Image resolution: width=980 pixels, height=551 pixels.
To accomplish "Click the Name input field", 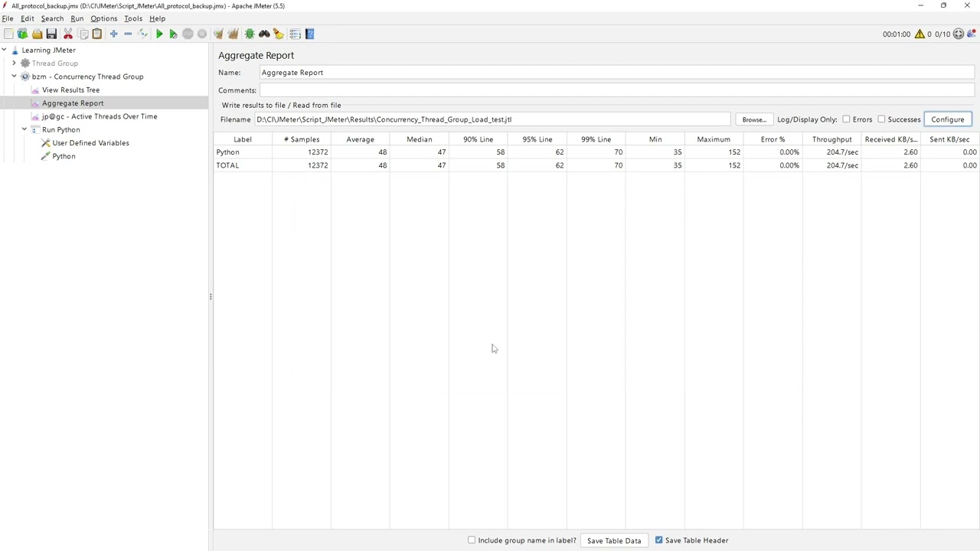I will (x=616, y=73).
